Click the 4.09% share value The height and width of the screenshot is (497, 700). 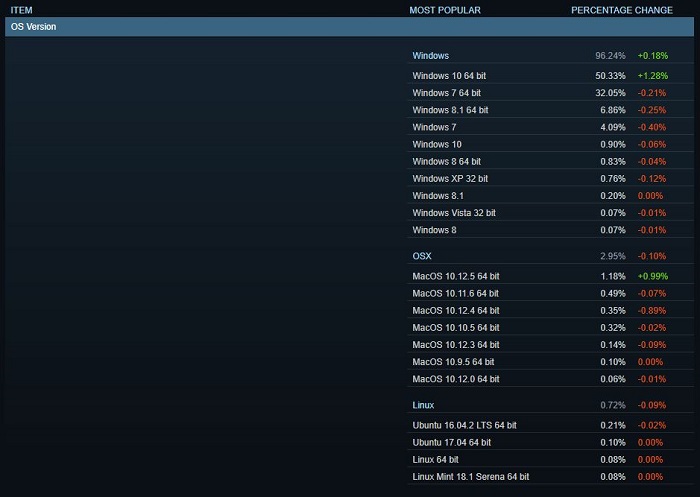tap(612, 127)
